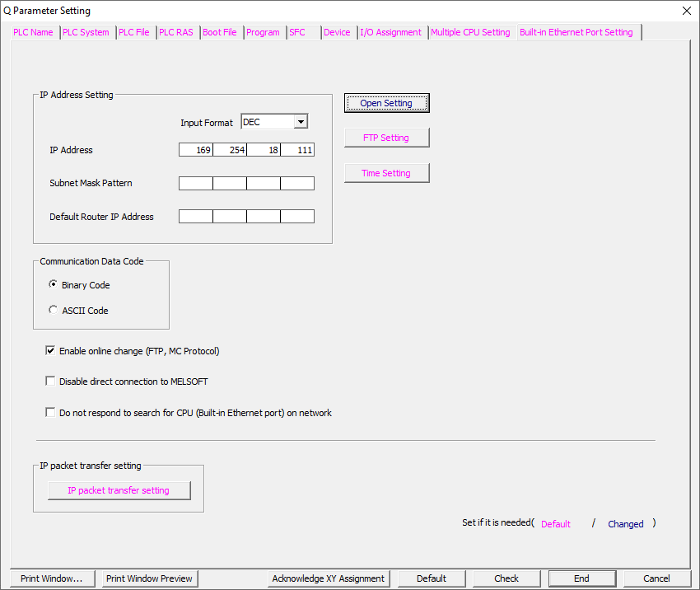
Task: Click the Open Setting button
Action: coord(386,103)
